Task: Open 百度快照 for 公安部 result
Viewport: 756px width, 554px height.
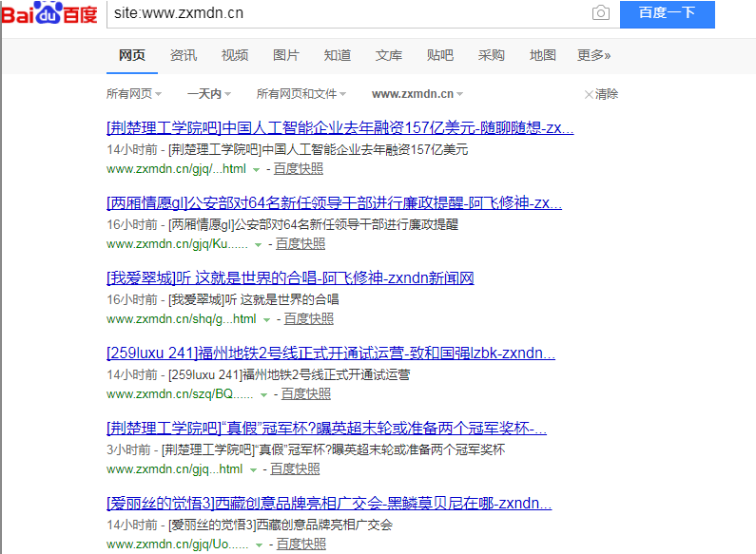Action: pos(300,244)
